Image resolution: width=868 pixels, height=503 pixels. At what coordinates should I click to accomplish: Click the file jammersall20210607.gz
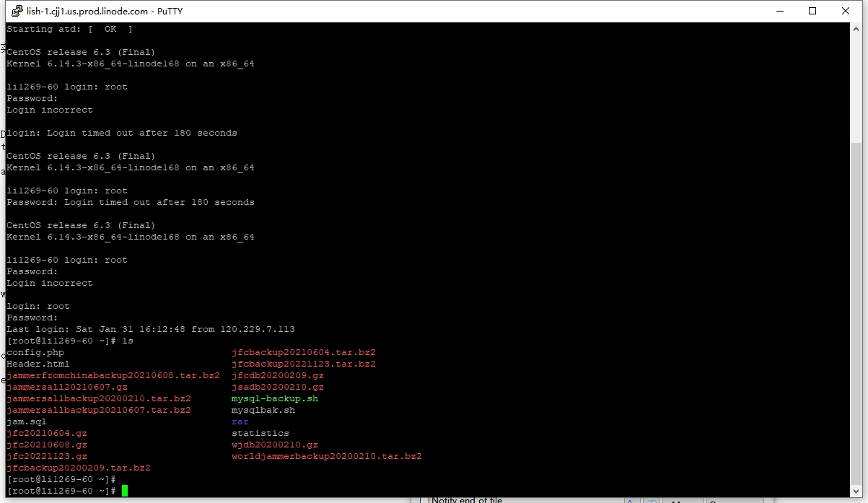[x=67, y=387]
